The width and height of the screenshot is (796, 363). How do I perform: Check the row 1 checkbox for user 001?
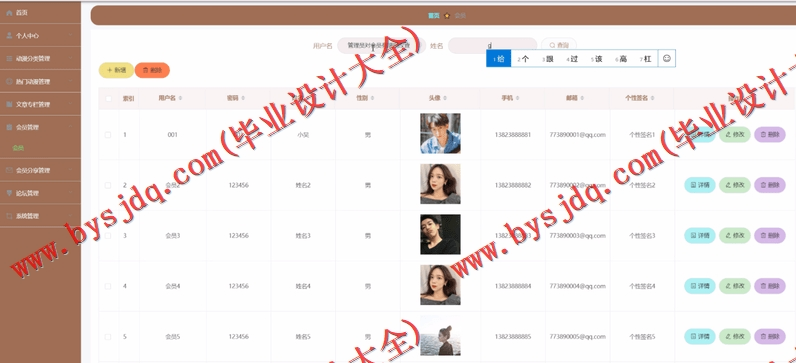click(x=108, y=135)
